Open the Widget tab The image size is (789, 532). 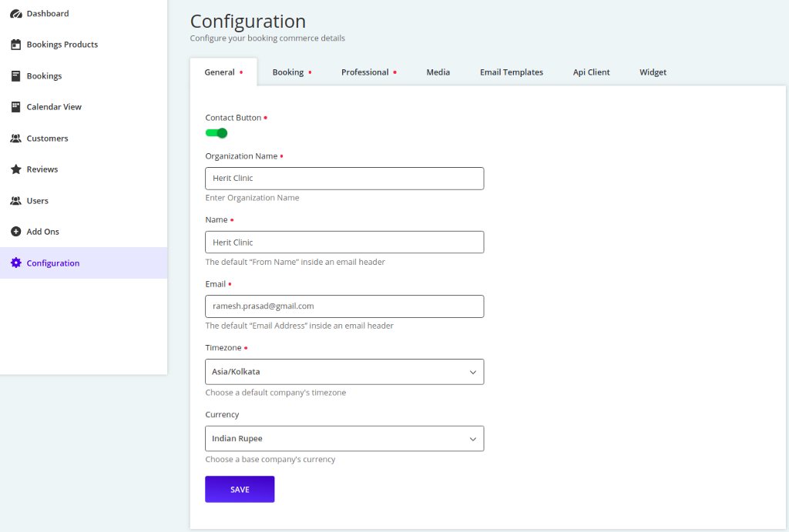(x=653, y=72)
